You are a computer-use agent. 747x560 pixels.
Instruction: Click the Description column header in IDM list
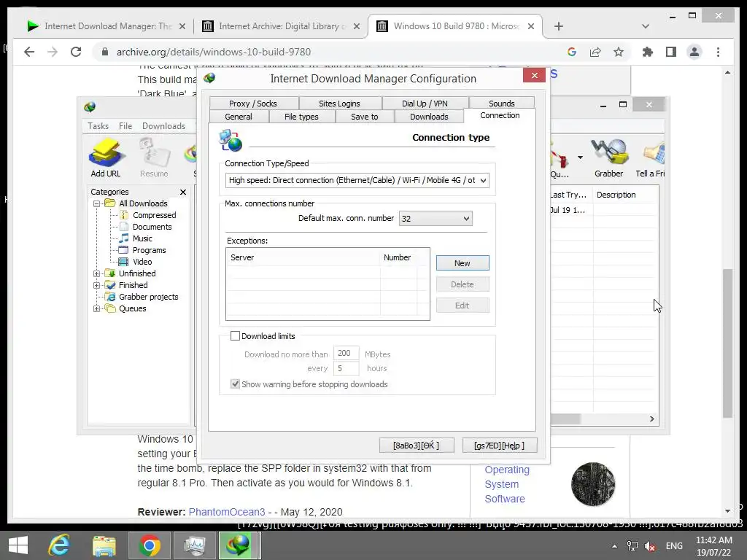[625, 195]
